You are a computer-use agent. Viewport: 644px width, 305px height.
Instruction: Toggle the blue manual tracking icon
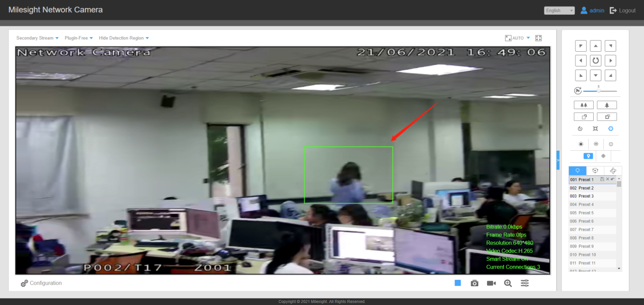(588, 156)
